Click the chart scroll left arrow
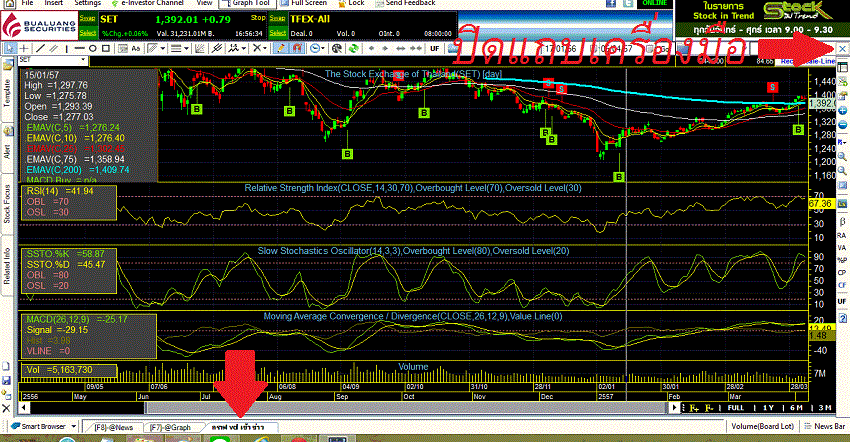850x442 pixels. click(x=24, y=407)
